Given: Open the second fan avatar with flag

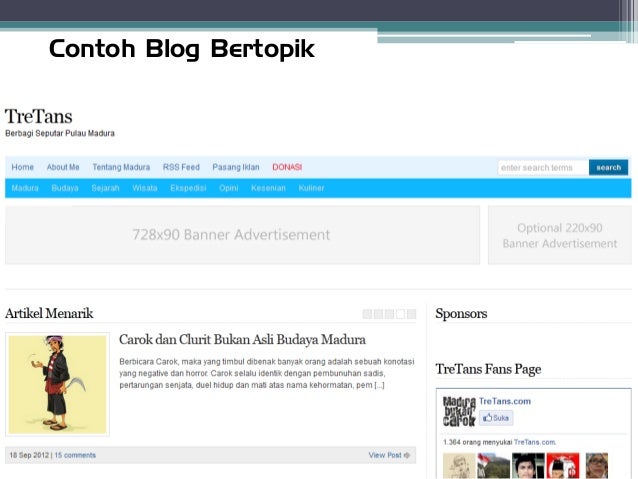Looking at the screenshot, I should [x=494, y=466].
